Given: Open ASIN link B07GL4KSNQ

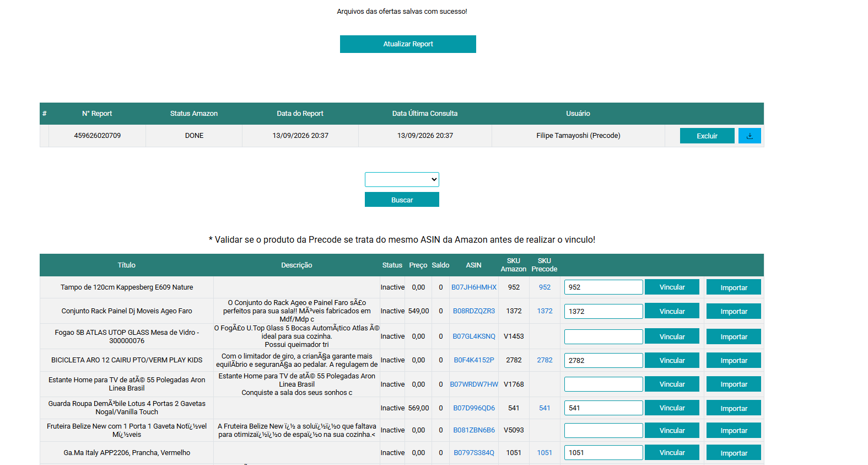Looking at the screenshot, I should pyautogui.click(x=474, y=336).
